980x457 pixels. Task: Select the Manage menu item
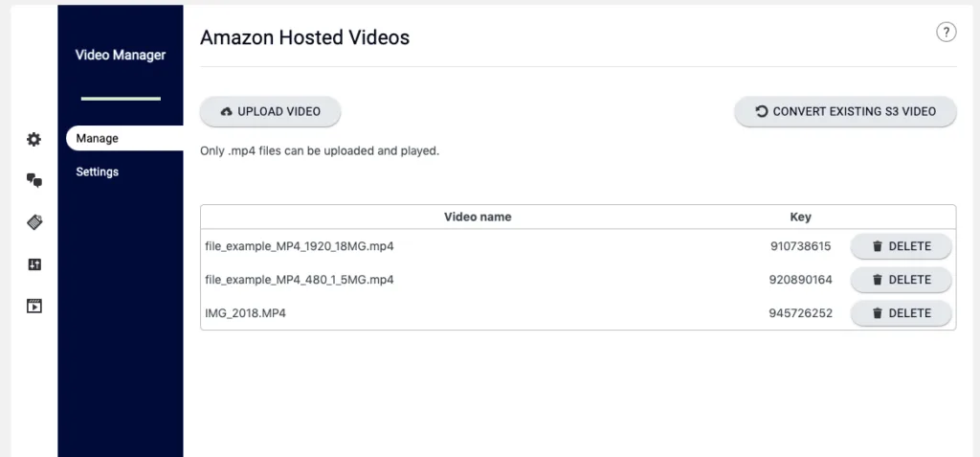click(x=124, y=138)
